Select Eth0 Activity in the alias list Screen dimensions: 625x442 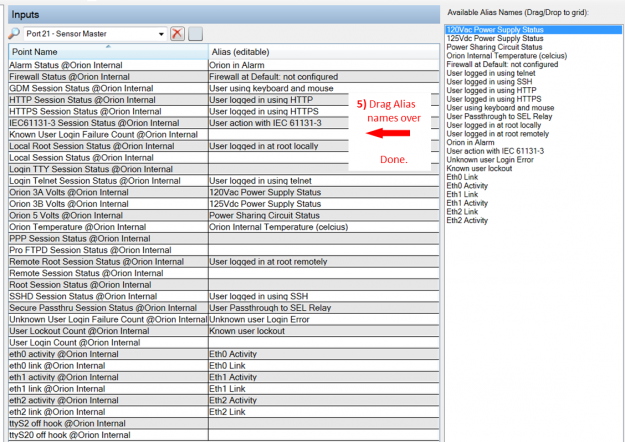[x=467, y=186]
